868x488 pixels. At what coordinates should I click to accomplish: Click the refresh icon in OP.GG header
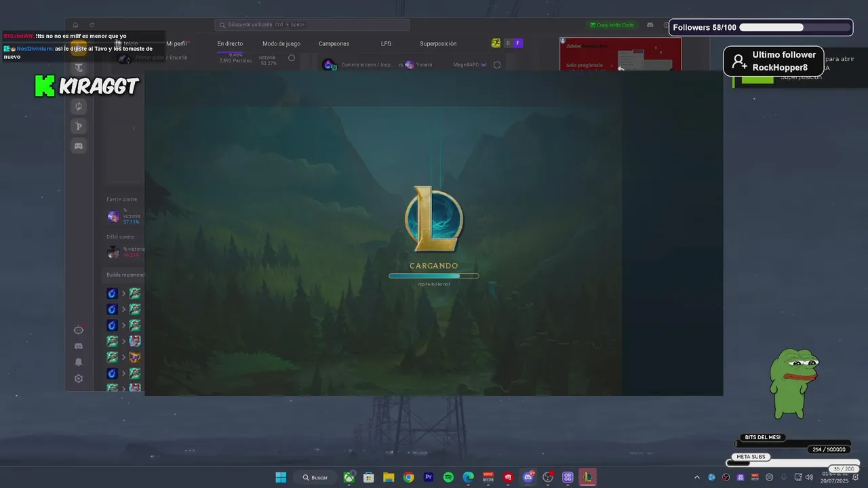tap(92, 25)
